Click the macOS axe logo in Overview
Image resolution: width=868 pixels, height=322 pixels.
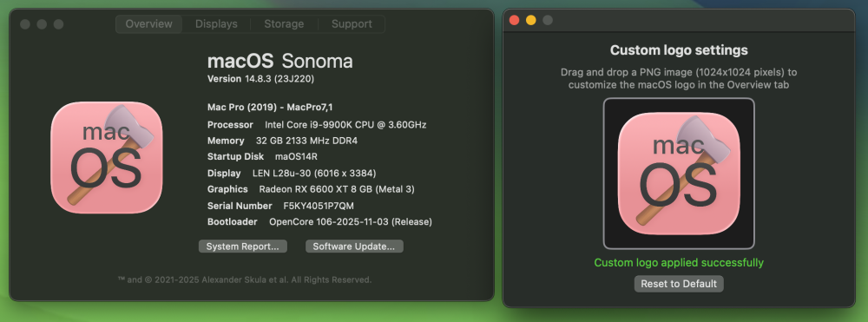[x=107, y=158]
